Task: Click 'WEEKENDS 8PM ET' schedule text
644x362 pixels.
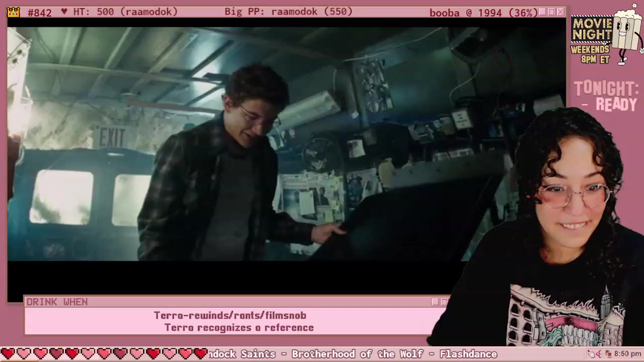Action: (590, 54)
